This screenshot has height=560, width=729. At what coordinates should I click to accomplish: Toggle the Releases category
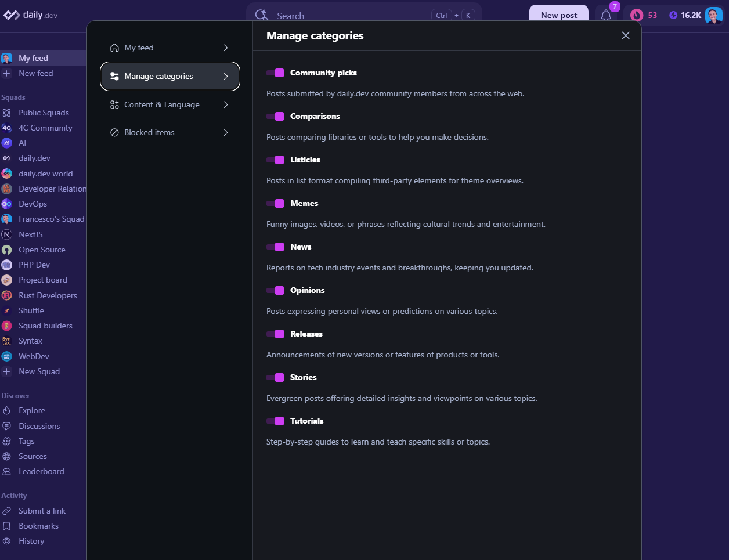(x=275, y=334)
